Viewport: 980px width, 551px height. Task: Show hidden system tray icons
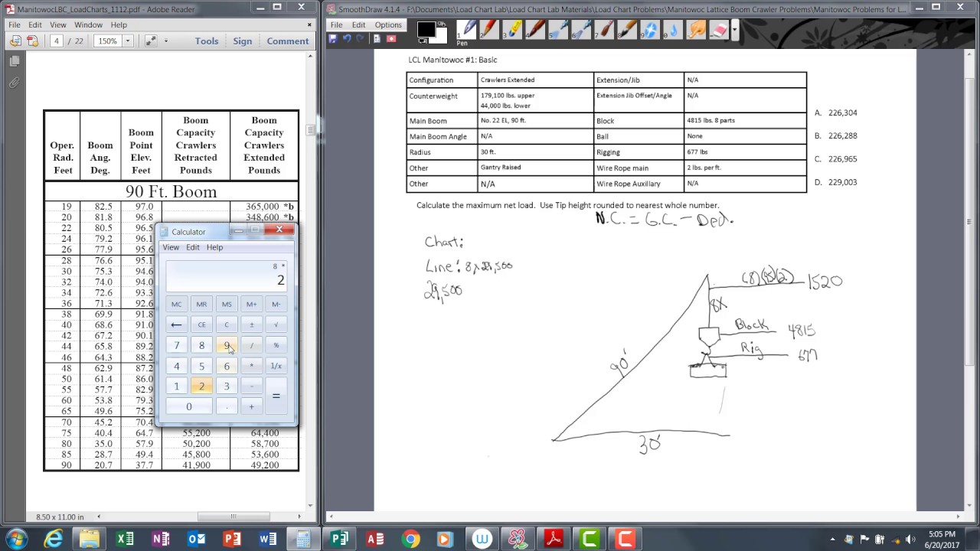coord(832,540)
